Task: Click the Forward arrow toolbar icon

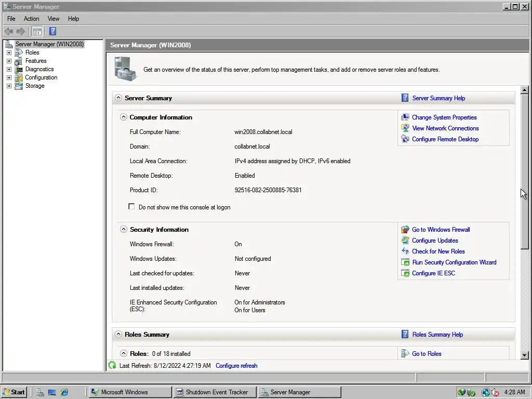Action: (x=21, y=32)
